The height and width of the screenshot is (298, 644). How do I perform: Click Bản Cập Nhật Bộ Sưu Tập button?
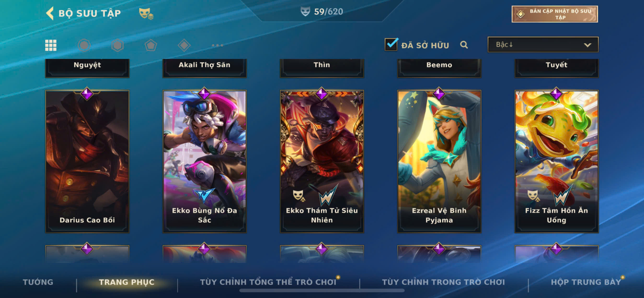coord(555,14)
